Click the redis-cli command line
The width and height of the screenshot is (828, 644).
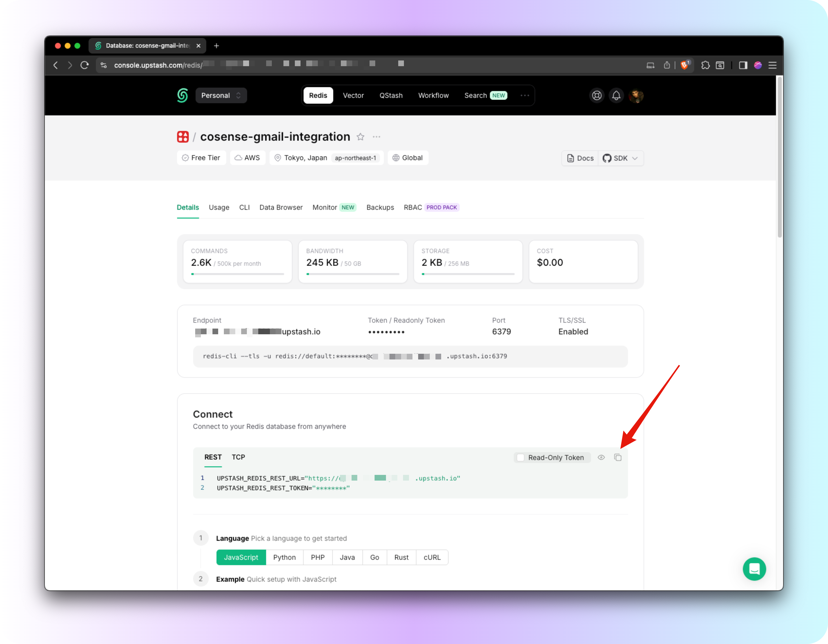[410, 356]
